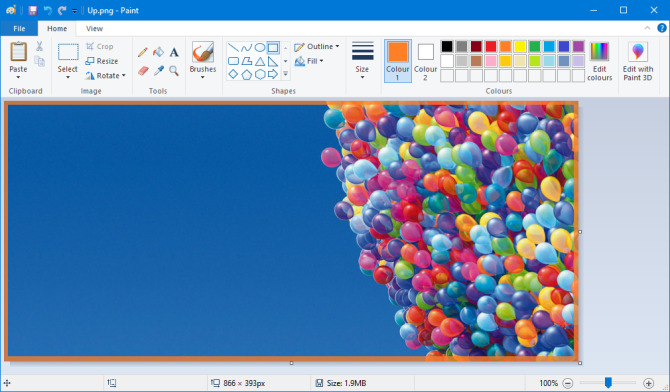This screenshot has height=392, width=670.
Task: Click the Undo arrow in title bar
Action: pos(47,10)
